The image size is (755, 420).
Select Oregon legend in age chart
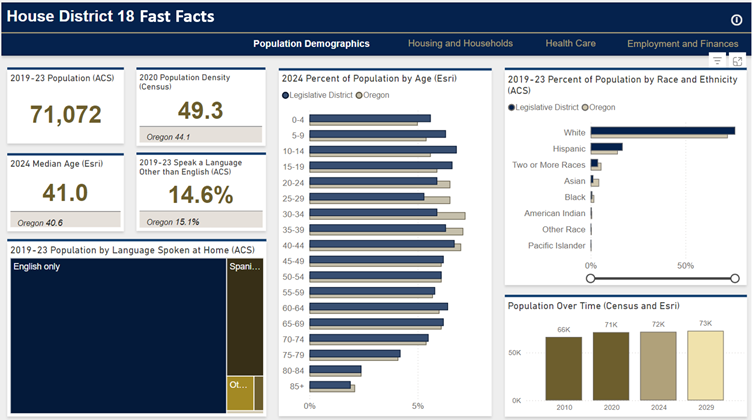coord(372,95)
